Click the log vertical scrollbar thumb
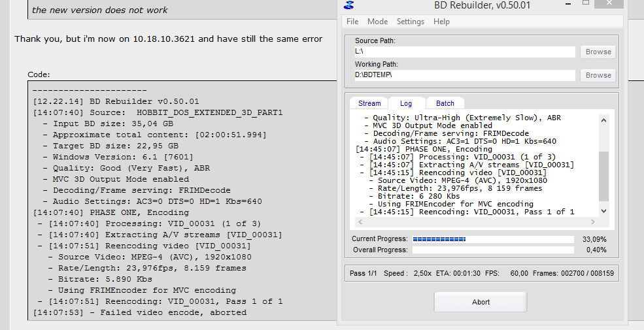The width and height of the screenshot is (644, 330). click(603, 176)
